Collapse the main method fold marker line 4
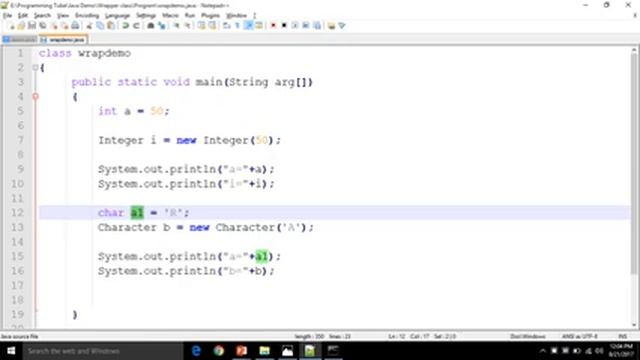Viewport: 640px width, 360px height. pyautogui.click(x=36, y=96)
